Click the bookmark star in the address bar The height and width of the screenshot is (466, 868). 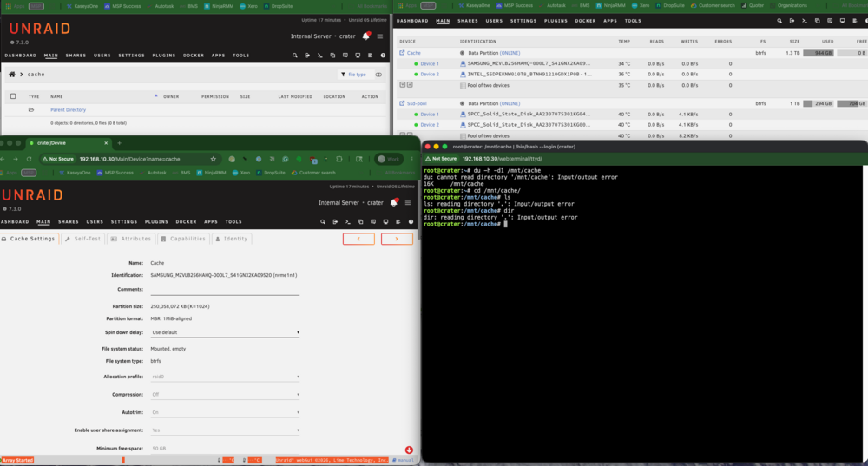pyautogui.click(x=214, y=159)
